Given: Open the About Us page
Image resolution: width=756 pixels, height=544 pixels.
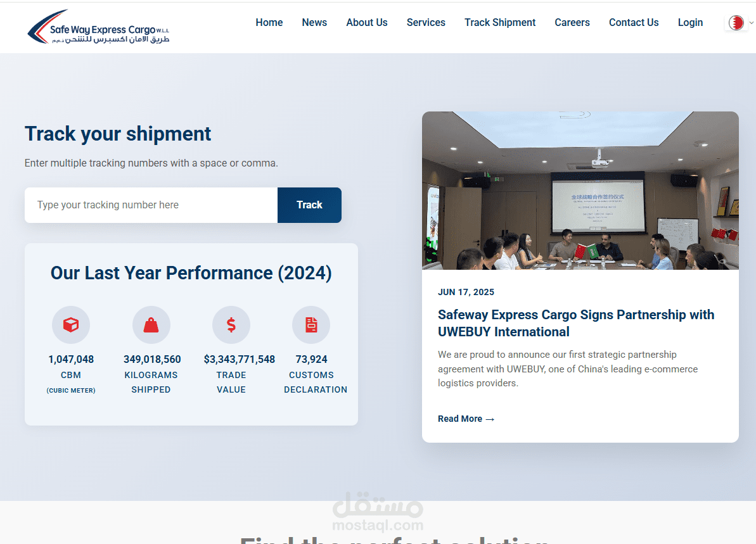Looking at the screenshot, I should pos(367,23).
